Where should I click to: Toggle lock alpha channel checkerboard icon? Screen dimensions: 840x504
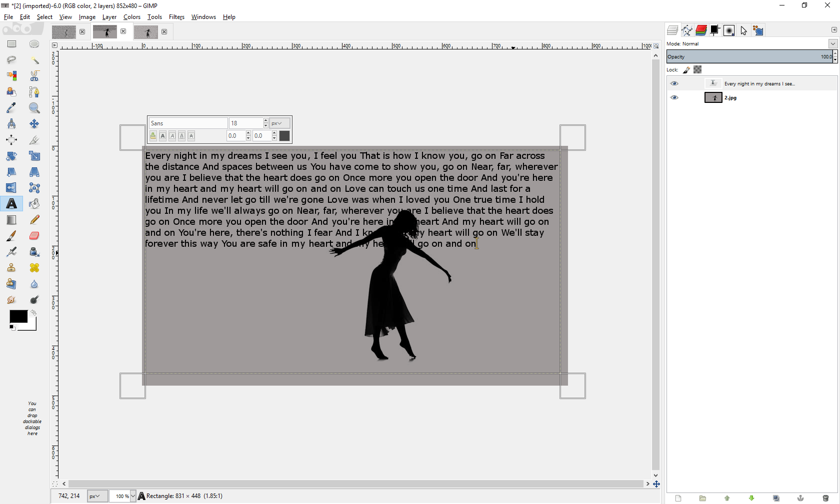(x=697, y=69)
